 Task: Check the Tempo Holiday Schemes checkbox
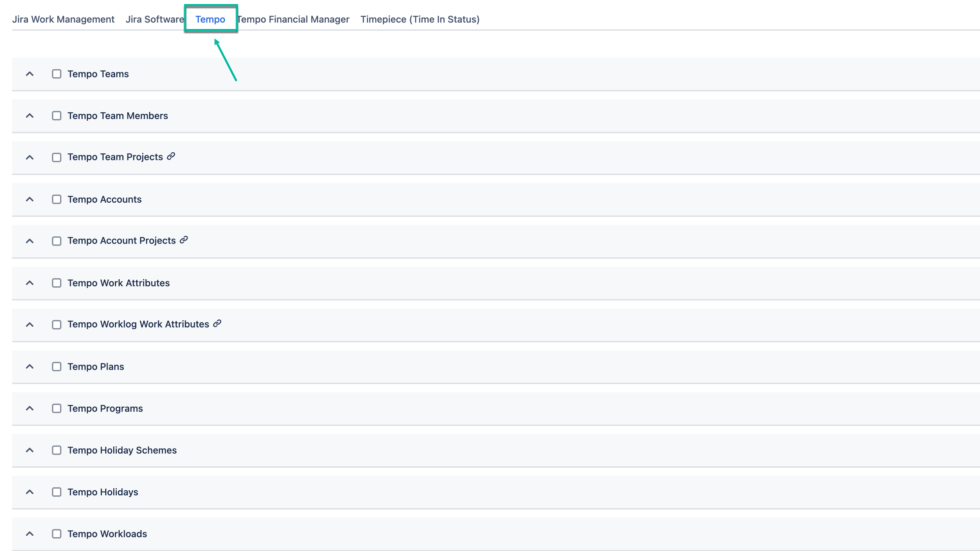pyautogui.click(x=57, y=450)
